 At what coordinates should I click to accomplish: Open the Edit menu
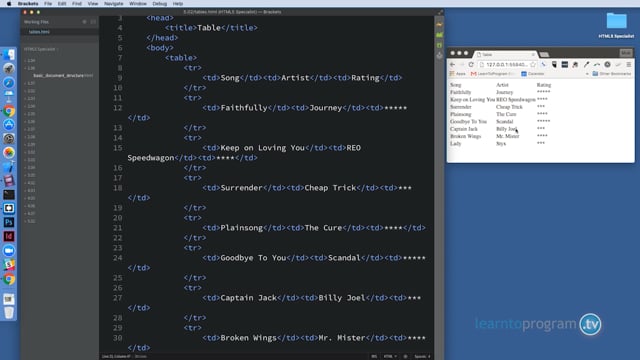tap(62, 4)
